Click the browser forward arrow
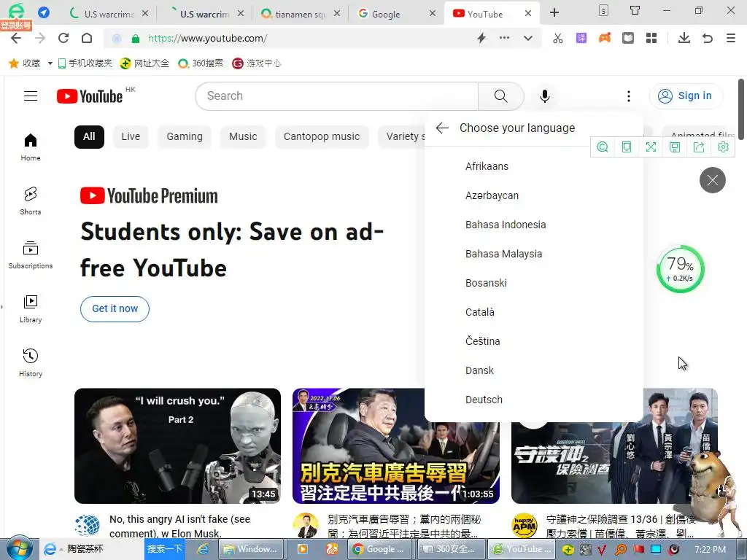747x560 pixels. [x=40, y=38]
